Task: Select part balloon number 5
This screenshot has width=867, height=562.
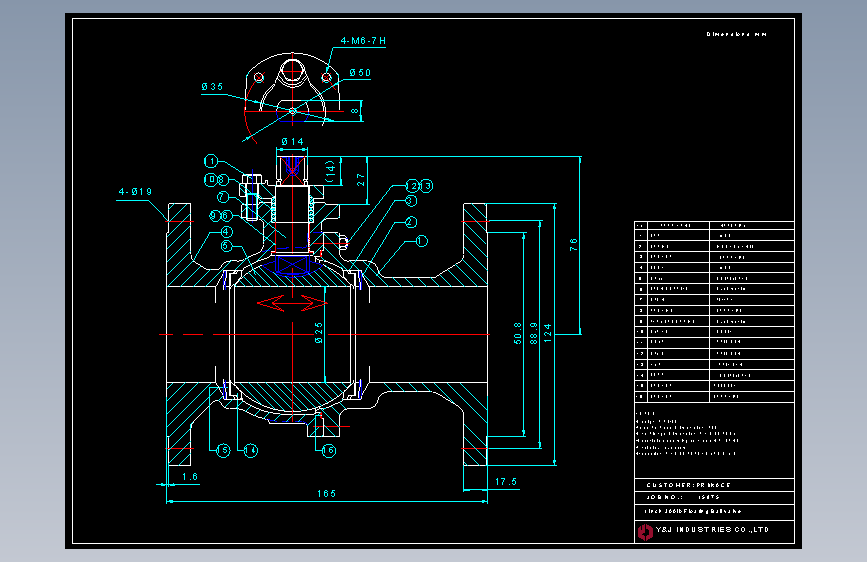Action: (x=226, y=246)
